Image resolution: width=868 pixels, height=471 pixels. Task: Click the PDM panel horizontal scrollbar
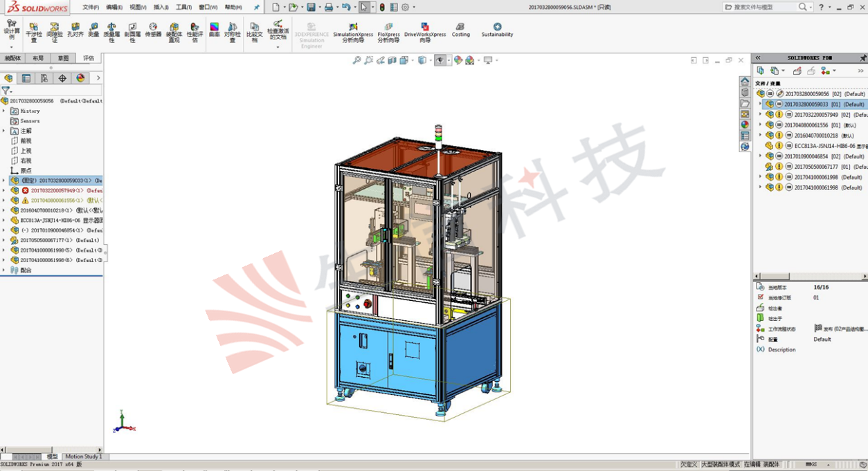click(810, 277)
